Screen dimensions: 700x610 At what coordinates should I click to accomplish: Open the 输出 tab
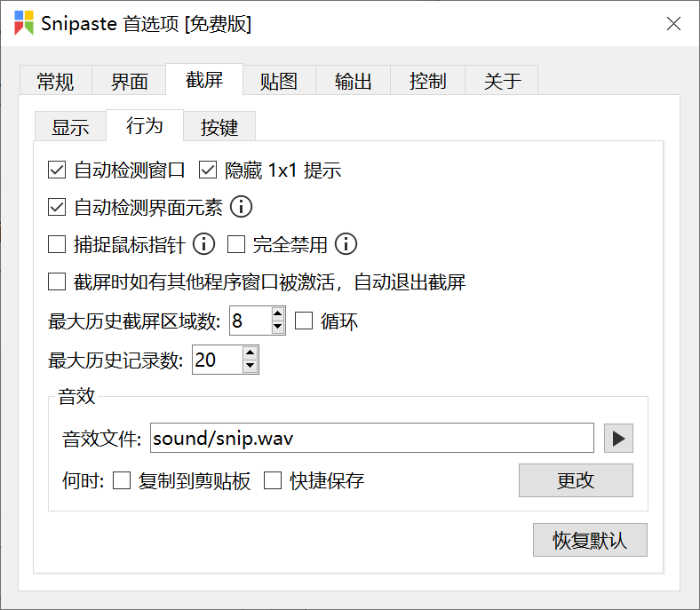(354, 80)
